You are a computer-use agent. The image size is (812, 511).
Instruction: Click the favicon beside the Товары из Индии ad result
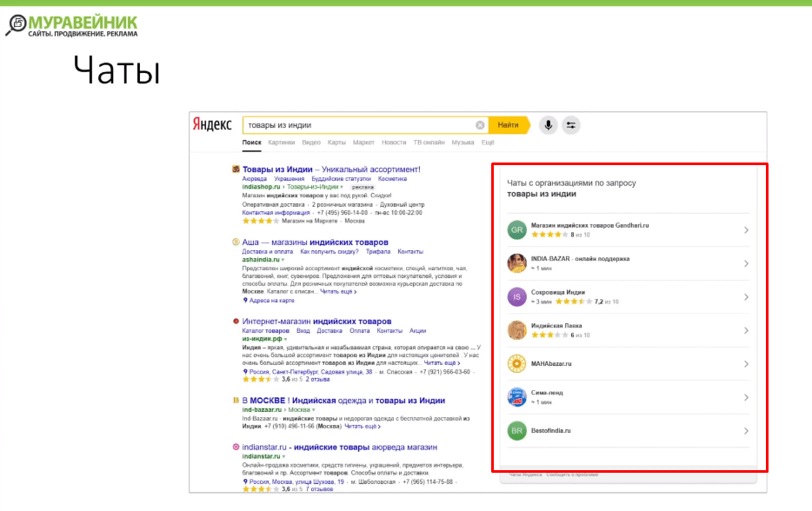[x=236, y=169]
